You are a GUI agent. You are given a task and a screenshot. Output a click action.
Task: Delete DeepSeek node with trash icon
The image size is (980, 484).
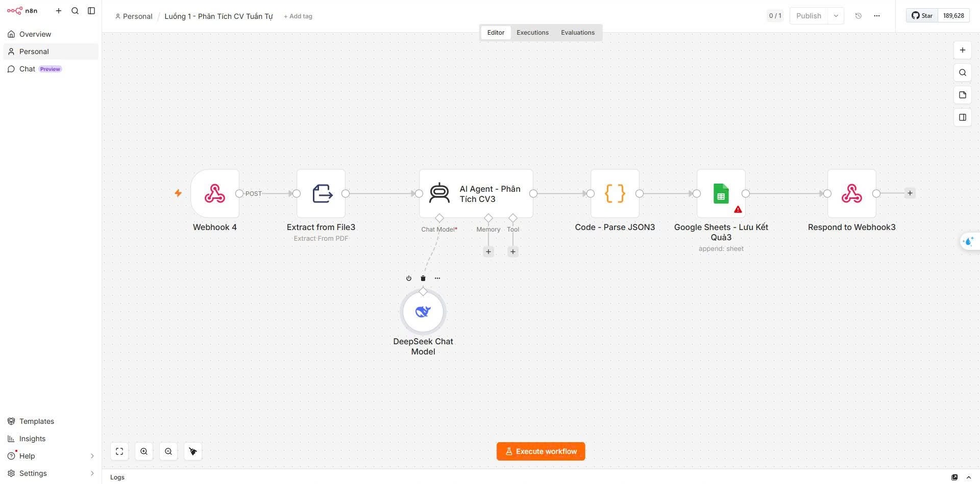[x=423, y=278]
